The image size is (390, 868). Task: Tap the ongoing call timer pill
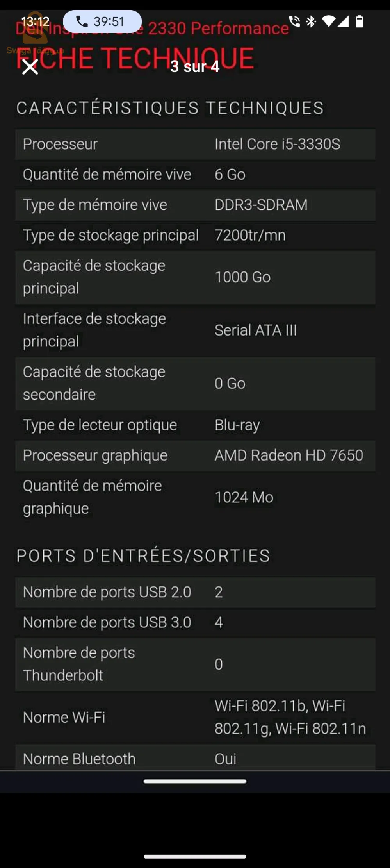pyautogui.click(x=102, y=21)
